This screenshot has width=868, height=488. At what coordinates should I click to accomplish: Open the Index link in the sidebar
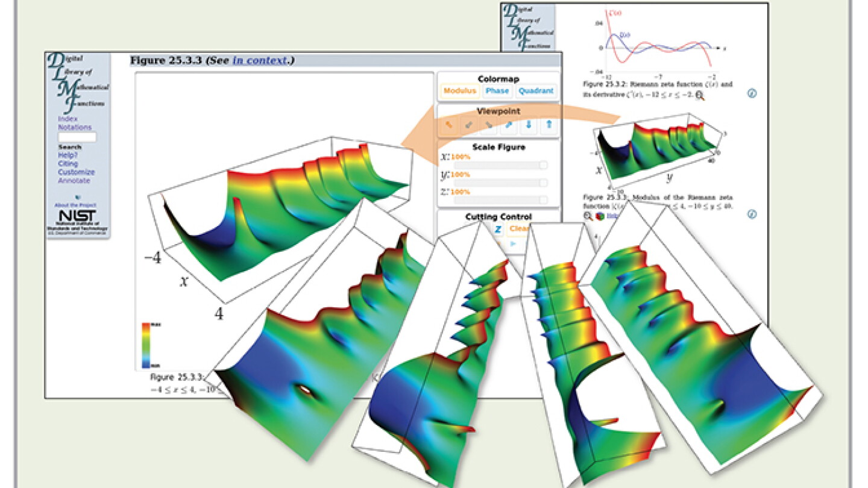pyautogui.click(x=68, y=119)
